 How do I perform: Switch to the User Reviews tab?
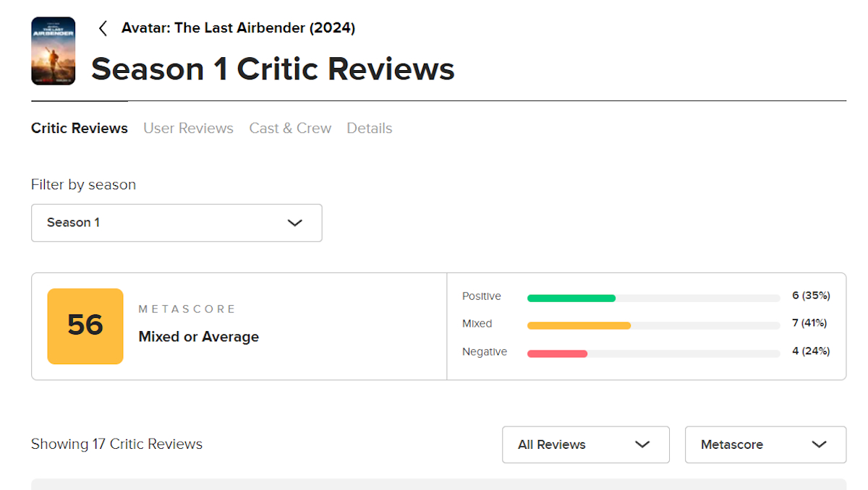188,128
